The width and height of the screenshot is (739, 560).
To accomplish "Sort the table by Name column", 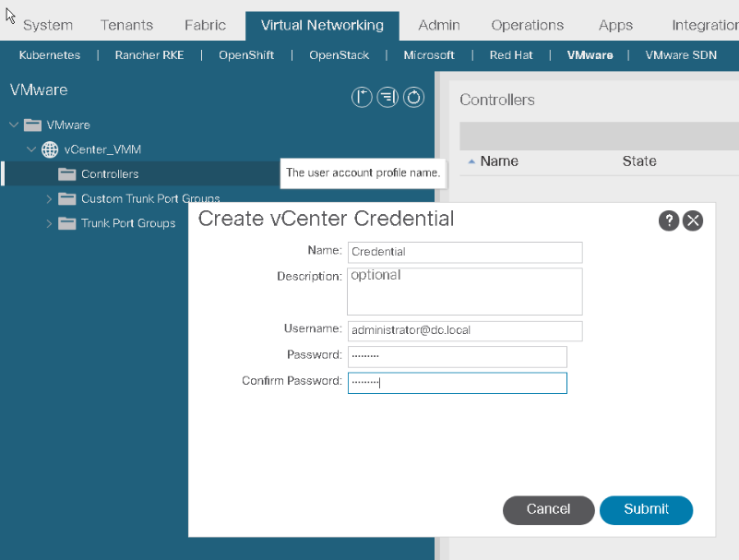I will point(499,161).
